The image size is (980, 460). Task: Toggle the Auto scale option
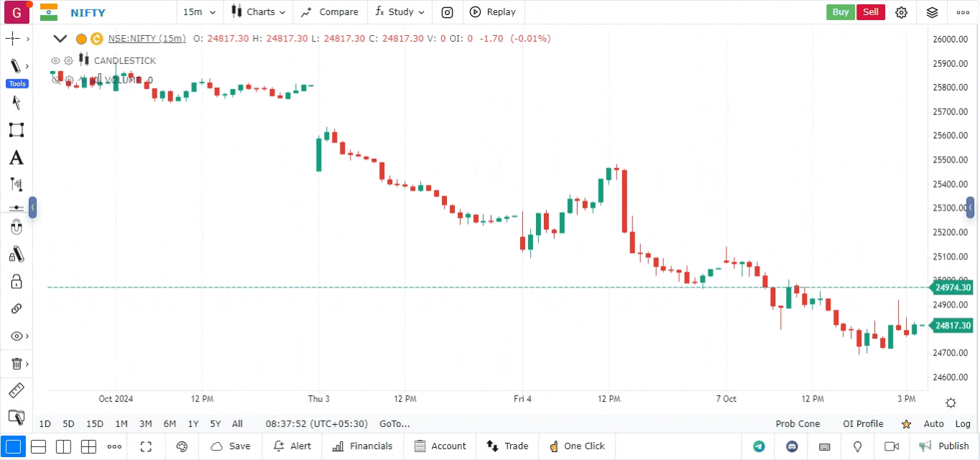[933, 424]
